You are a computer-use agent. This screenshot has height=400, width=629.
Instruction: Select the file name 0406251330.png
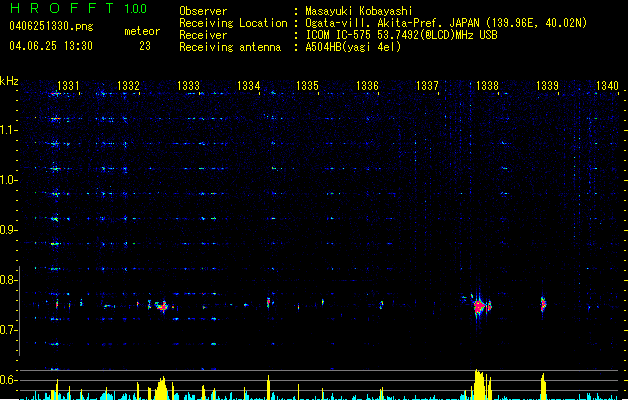pos(51,26)
